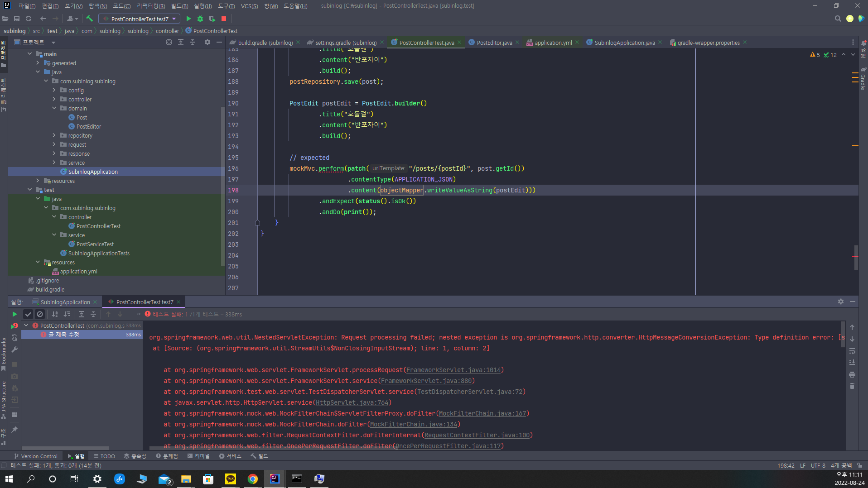
Task: Open Project panel gear options
Action: click(x=207, y=42)
